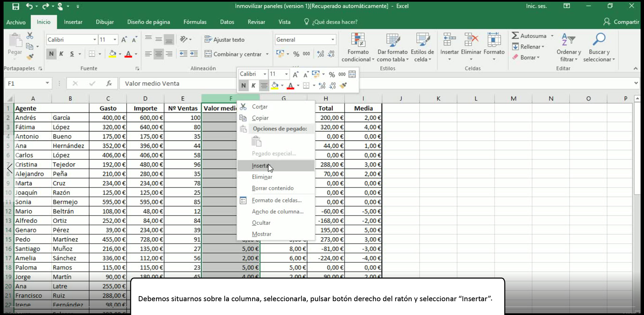Open the Autosuma dropdown arrow
Image resolution: width=644 pixels, height=315 pixels.
(x=552, y=36)
